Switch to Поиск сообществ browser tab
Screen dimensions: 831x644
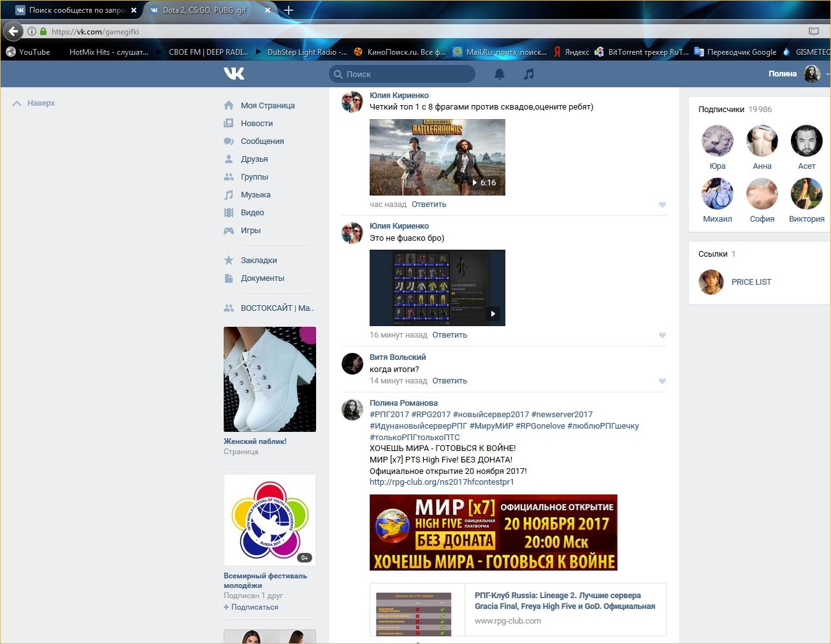click(76, 10)
